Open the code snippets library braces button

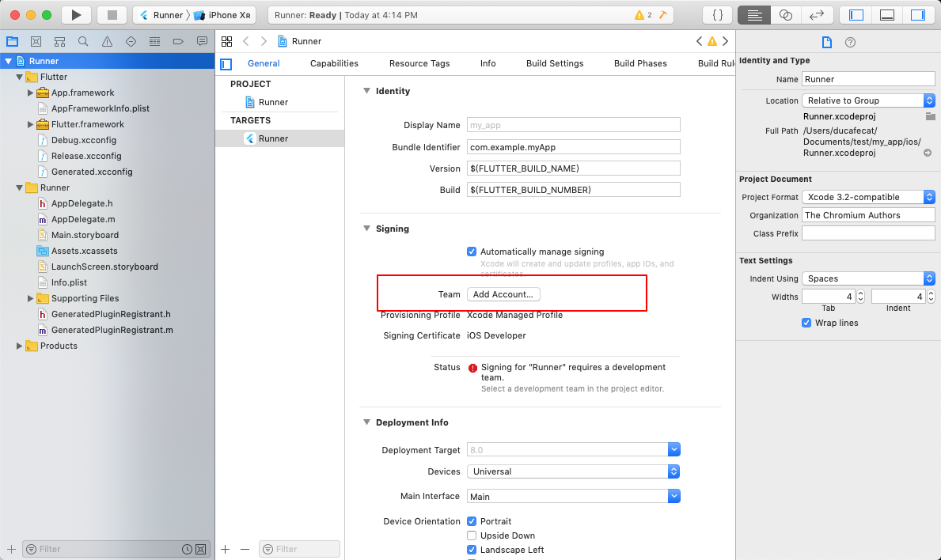coord(718,15)
